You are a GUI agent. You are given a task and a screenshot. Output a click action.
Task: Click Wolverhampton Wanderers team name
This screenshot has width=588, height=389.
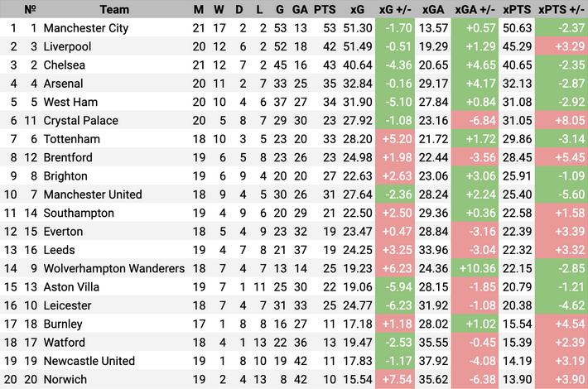(x=113, y=268)
